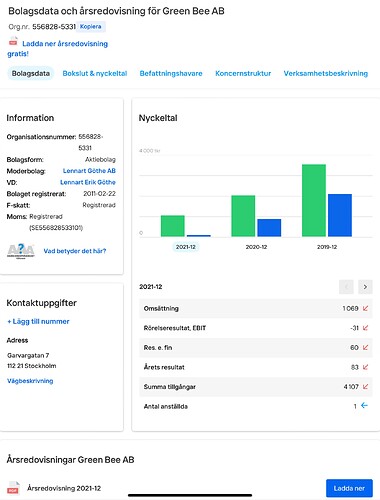Click the Ladda ner button
Viewport: 380px width, 500px height.
click(x=349, y=488)
